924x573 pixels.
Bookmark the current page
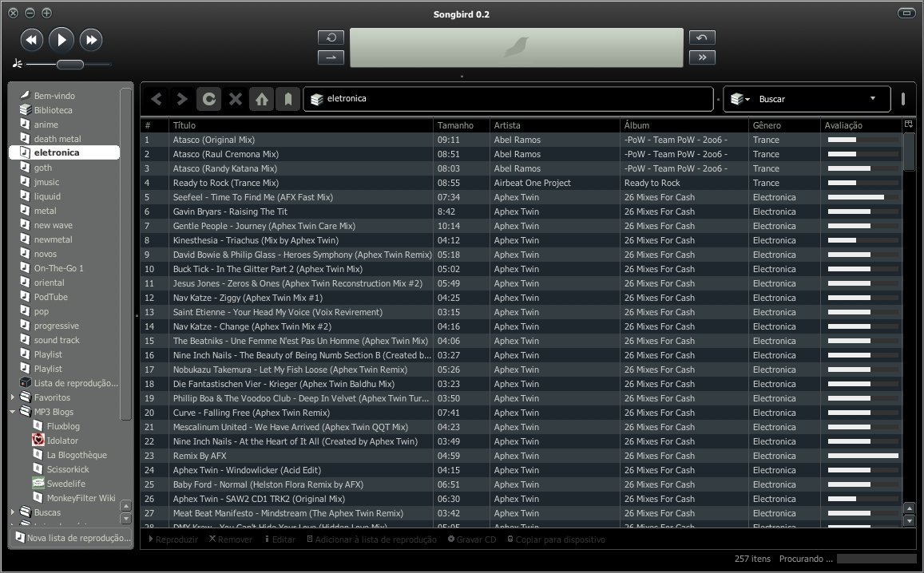[288, 99]
